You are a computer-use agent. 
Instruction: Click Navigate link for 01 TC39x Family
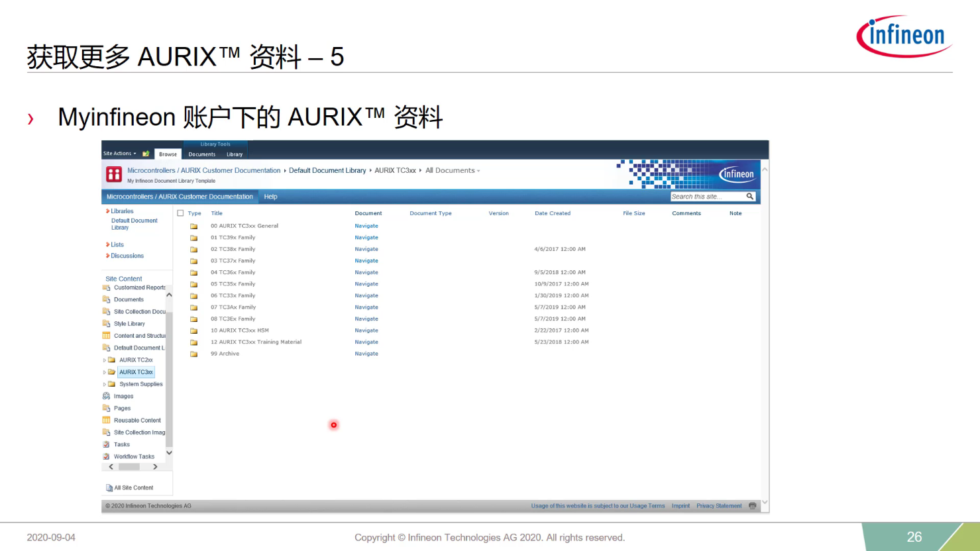[366, 238]
